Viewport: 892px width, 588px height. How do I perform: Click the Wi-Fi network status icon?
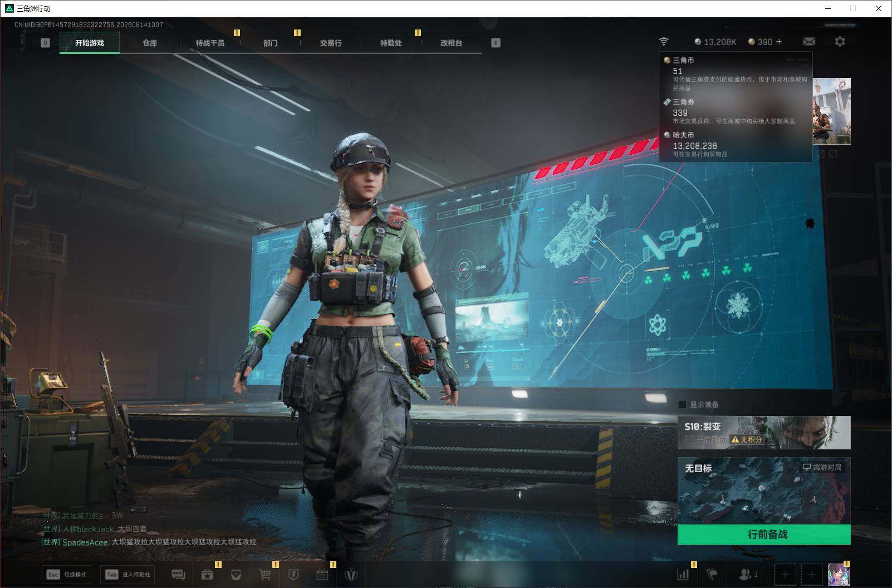[664, 42]
